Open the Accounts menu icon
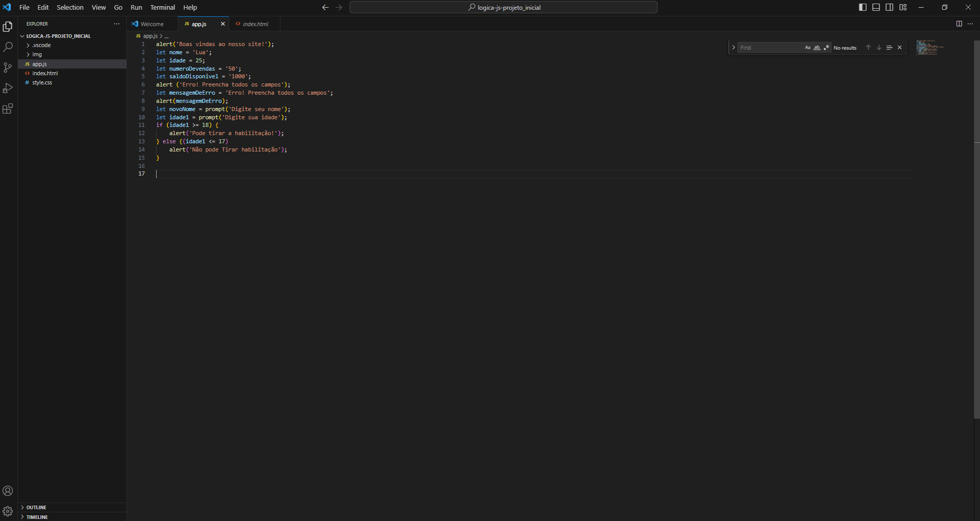This screenshot has height=521, width=980. coord(8,491)
